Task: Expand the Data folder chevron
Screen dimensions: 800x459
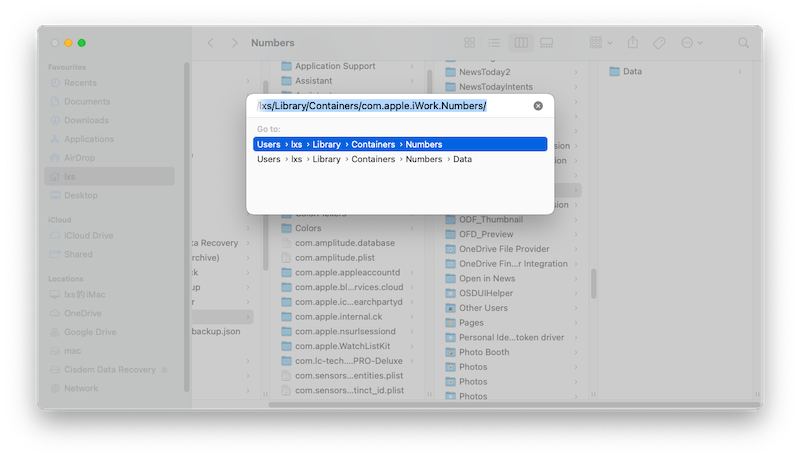Action: pos(740,71)
